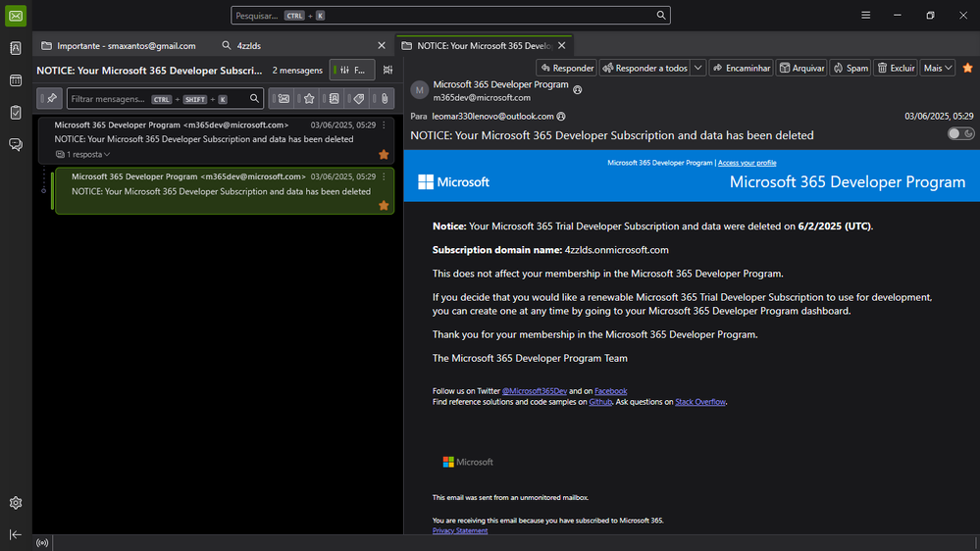Open the Facebook link
Screen dimensions: 980x551
[x=610, y=391]
